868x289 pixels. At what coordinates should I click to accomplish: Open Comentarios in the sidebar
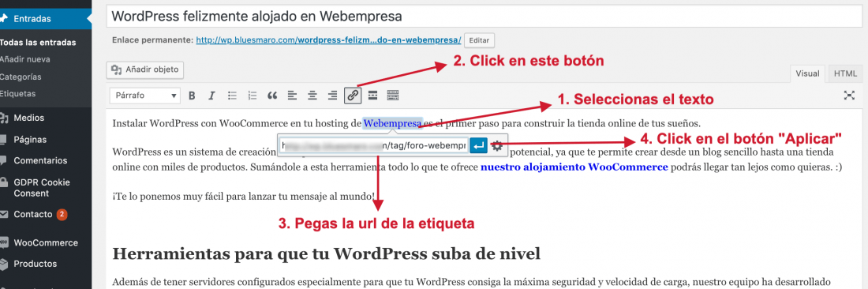click(x=46, y=160)
